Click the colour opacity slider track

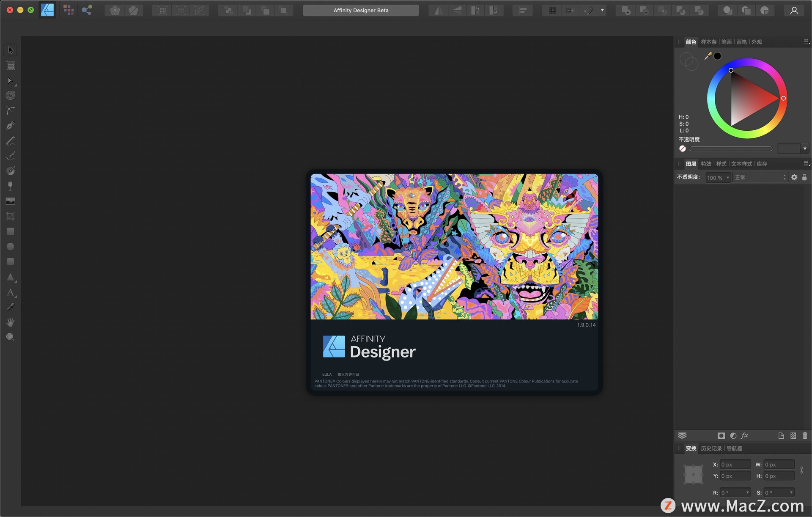tap(731, 148)
